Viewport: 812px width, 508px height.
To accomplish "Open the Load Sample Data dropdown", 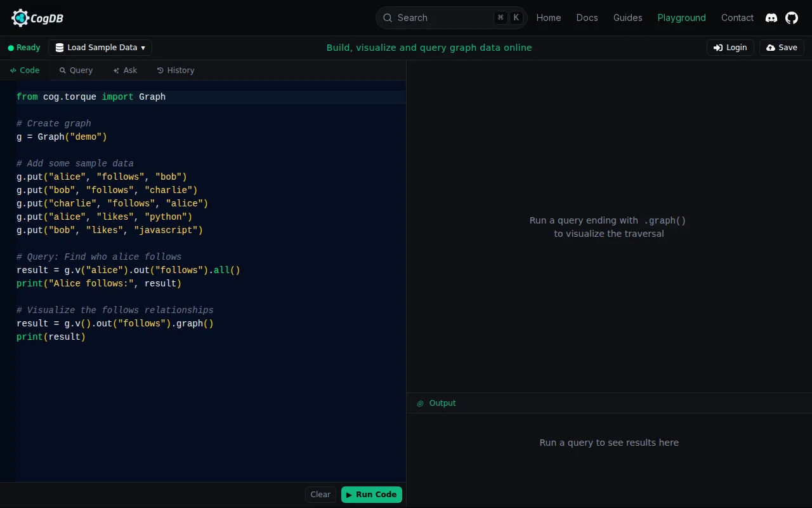I will (100, 48).
